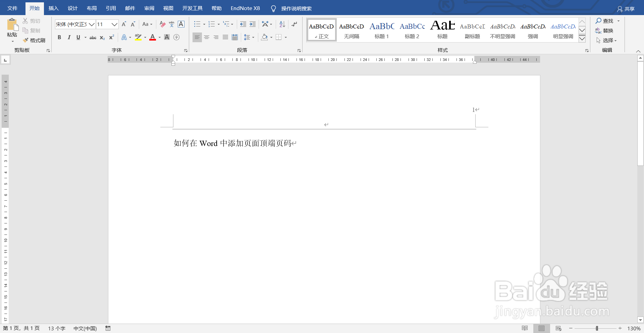The image size is (644, 333).
Task: Toggle bold formatting
Action: point(59,37)
